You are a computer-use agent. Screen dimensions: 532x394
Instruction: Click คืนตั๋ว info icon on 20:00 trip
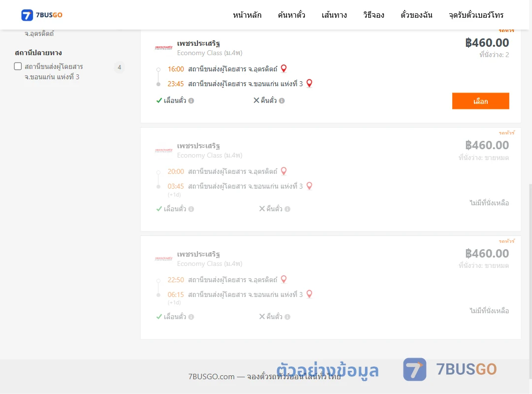pos(287,209)
